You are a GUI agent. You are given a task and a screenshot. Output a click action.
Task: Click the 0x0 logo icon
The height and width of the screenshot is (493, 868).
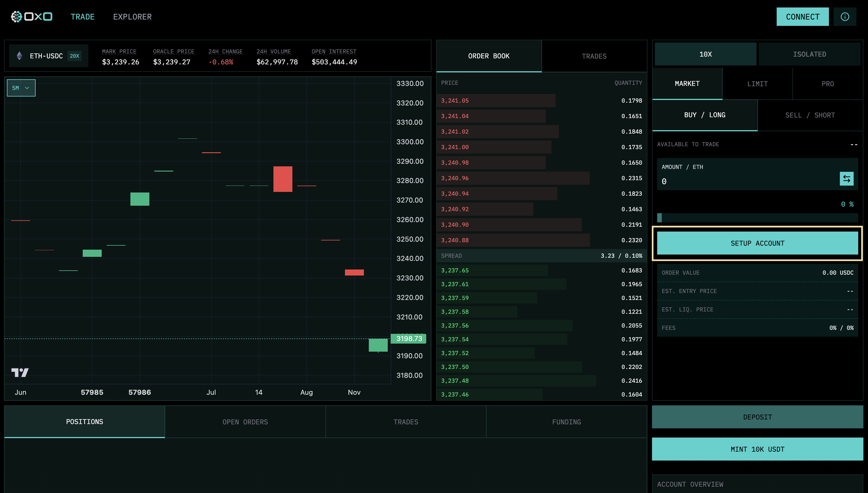click(16, 17)
